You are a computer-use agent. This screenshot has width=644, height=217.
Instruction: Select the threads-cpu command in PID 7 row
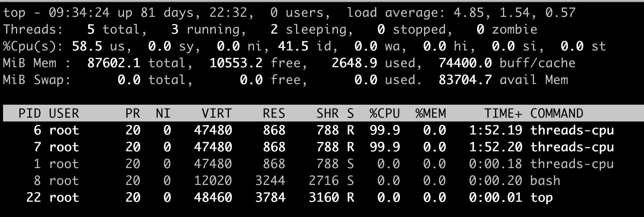pyautogui.click(x=572, y=147)
